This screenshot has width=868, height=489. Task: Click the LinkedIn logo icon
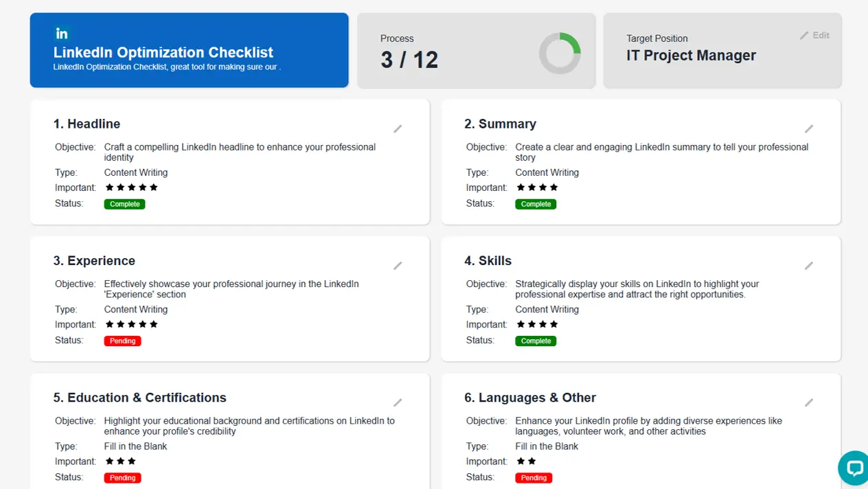pos(62,33)
